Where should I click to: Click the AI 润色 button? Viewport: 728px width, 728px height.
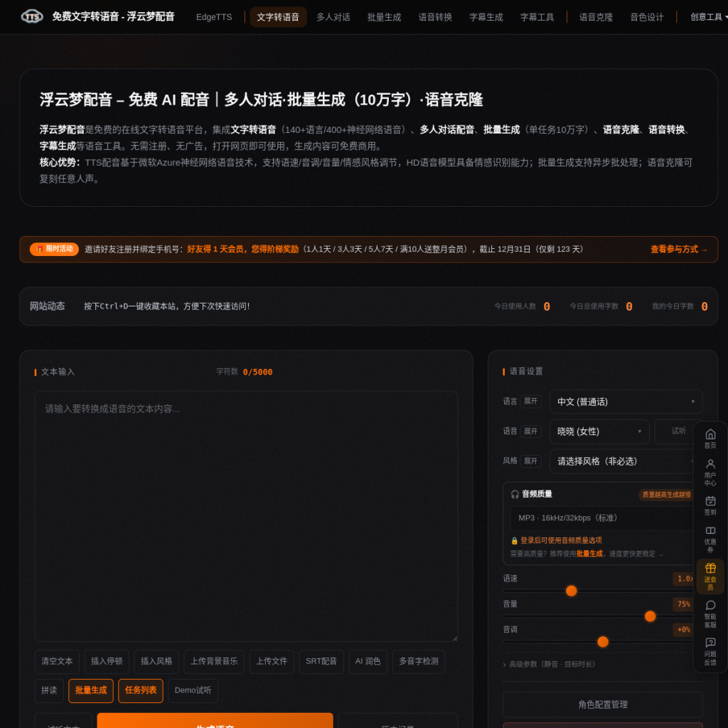click(x=368, y=662)
